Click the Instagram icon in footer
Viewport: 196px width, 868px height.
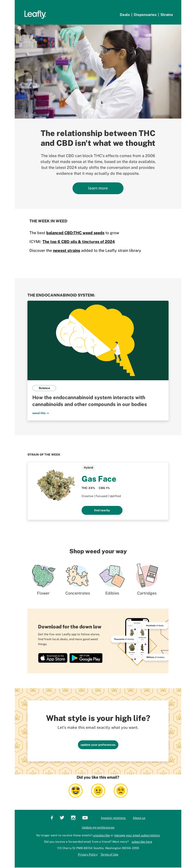pos(73,817)
